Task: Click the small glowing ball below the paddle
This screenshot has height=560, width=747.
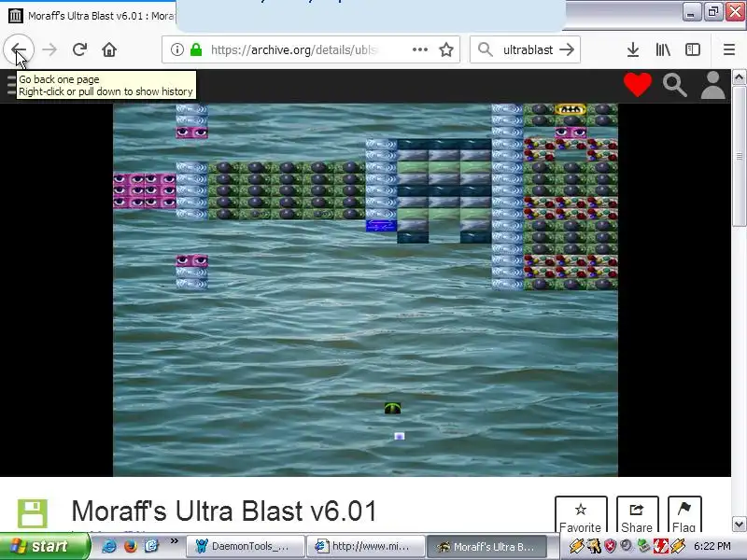Action: 400,436
